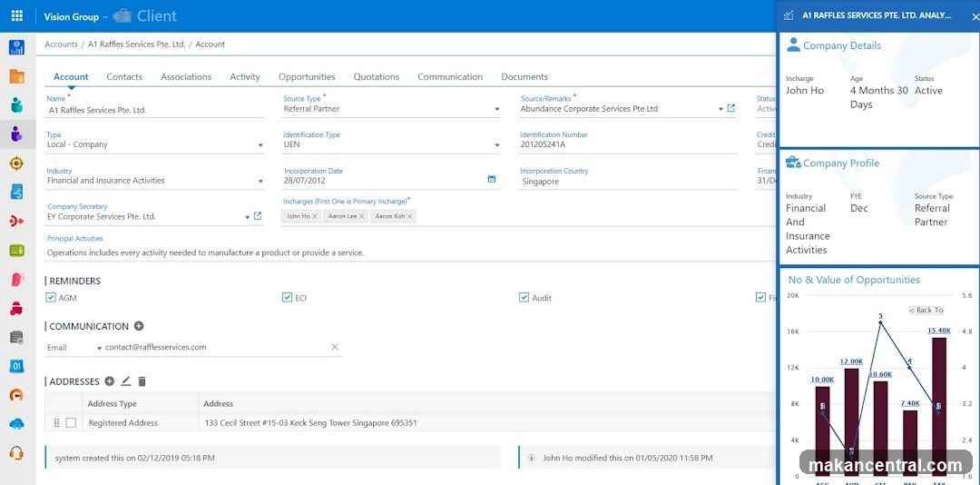Viewport: 980px width, 485px height.
Task: Open the blue cloud sidebar icon
Action: (x=17, y=424)
